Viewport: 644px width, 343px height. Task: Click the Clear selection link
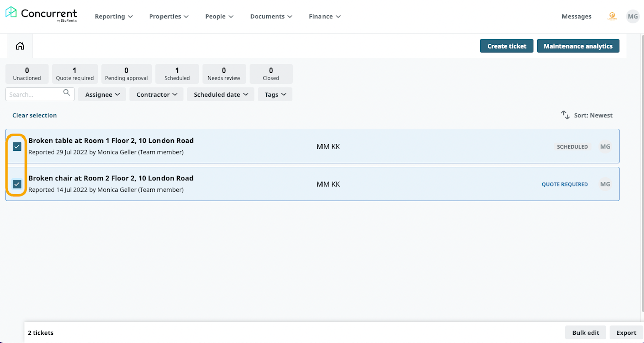[35, 115]
